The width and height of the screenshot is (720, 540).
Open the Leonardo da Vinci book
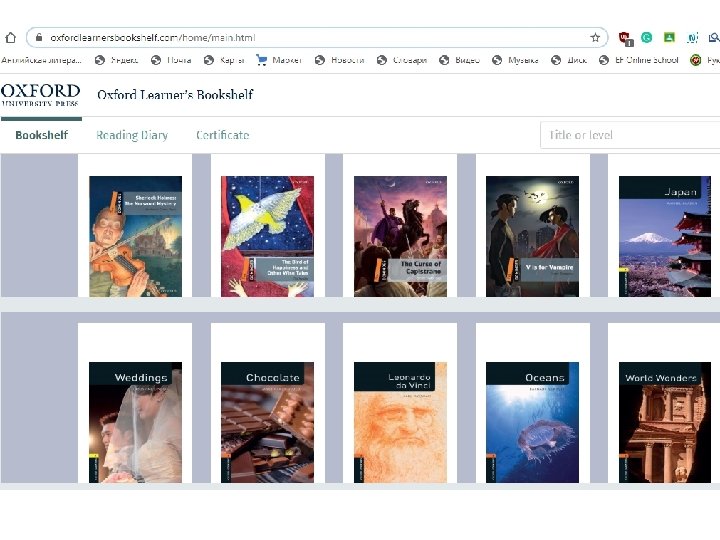pos(400,422)
